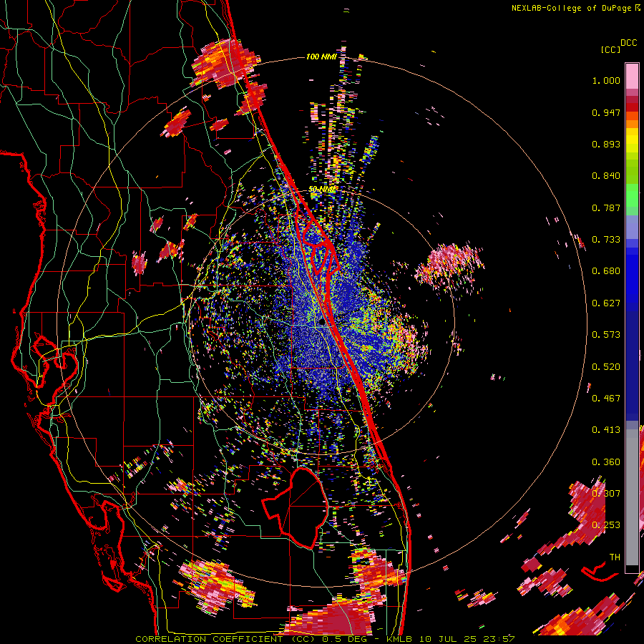Click the 0.467 legend value
The image size is (644, 644).
coord(606,399)
